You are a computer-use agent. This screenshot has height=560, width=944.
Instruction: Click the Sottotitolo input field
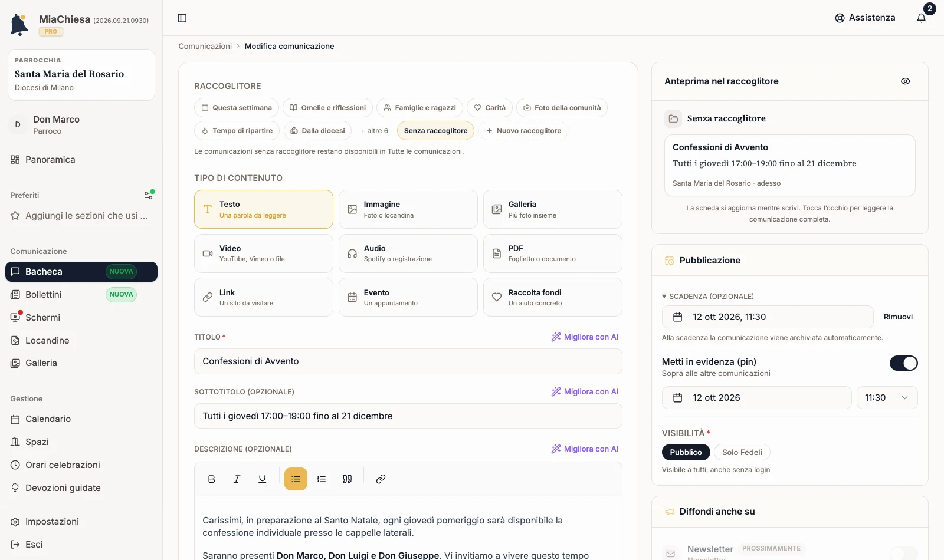(408, 416)
